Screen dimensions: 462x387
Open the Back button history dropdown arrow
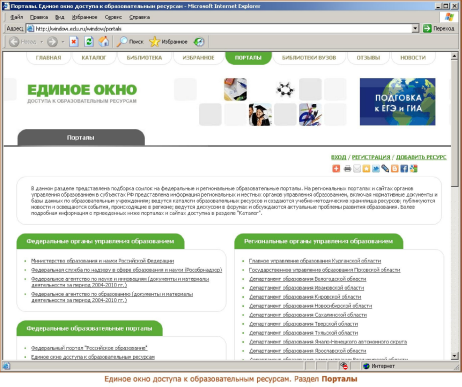click(x=42, y=42)
